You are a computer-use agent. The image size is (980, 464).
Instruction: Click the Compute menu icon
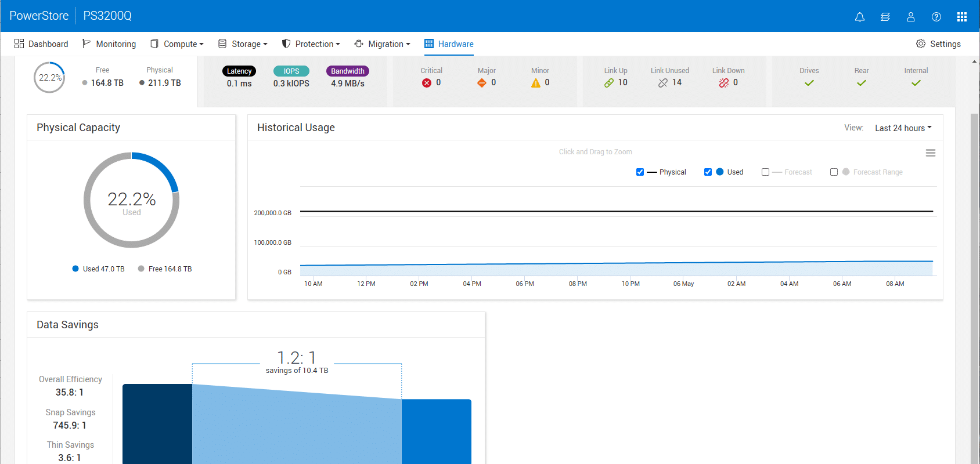154,43
